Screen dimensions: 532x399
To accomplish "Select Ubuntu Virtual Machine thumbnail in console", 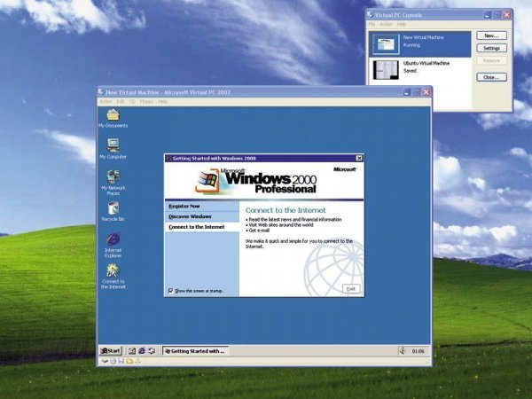I will coord(386,70).
